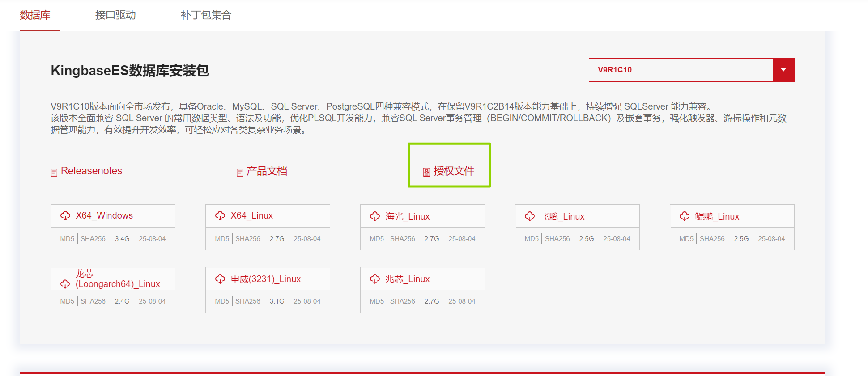The image size is (868, 376).
Task: View SHA256 for 飞腾_Linux
Action: [x=557, y=239]
